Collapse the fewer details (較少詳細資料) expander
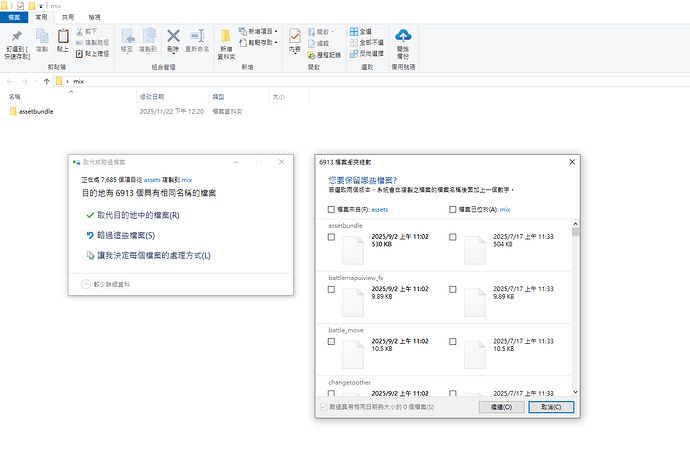 [x=87, y=284]
